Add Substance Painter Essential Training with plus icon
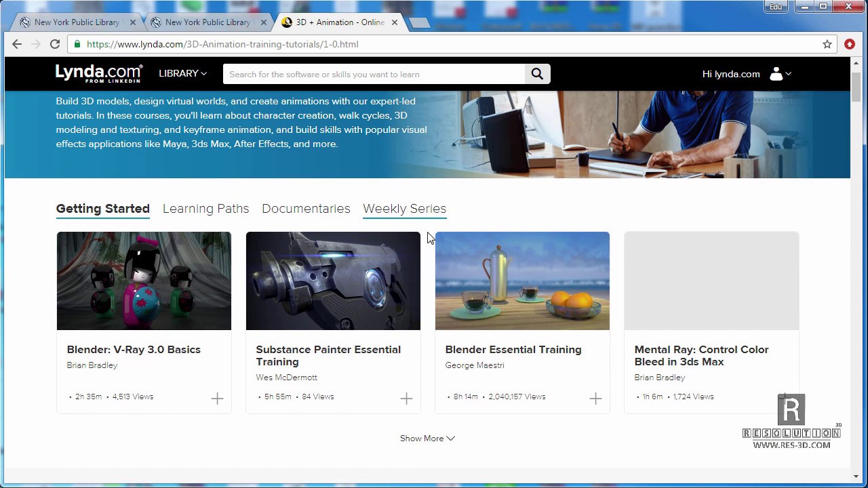868x488 pixels. (x=406, y=399)
